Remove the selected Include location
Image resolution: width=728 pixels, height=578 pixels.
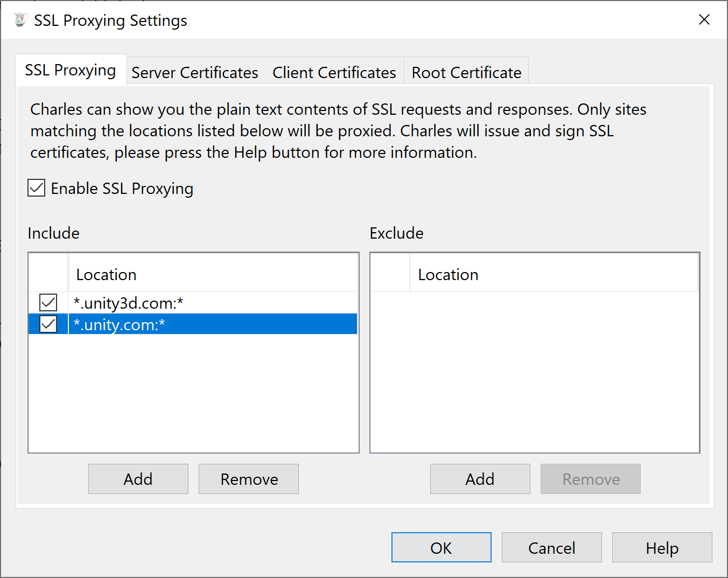pyautogui.click(x=249, y=479)
